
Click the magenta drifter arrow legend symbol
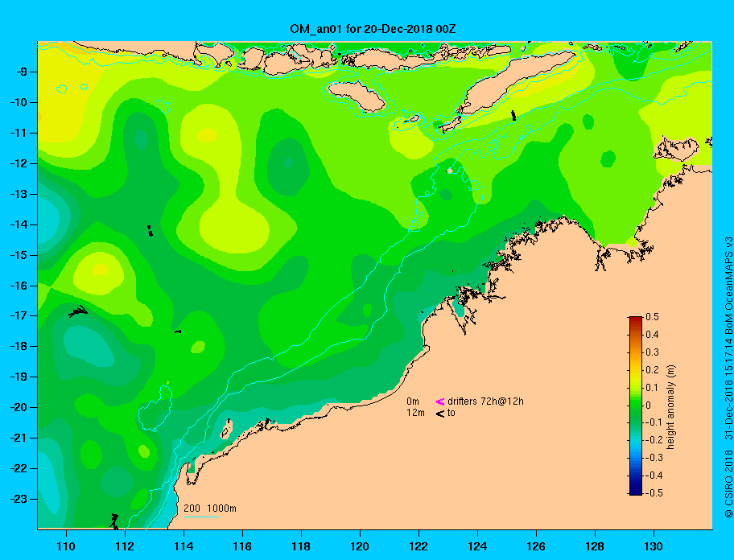click(440, 401)
